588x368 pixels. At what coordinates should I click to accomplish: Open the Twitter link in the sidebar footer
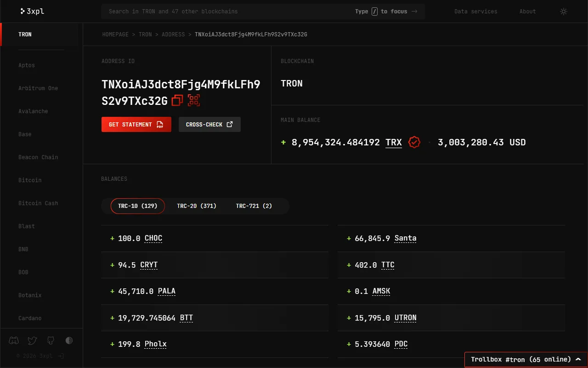pos(32,340)
